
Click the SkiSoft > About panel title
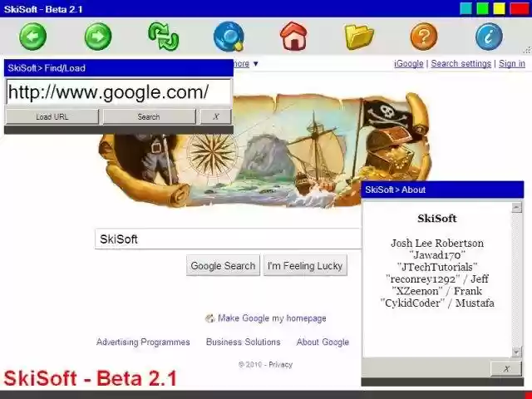396,190
